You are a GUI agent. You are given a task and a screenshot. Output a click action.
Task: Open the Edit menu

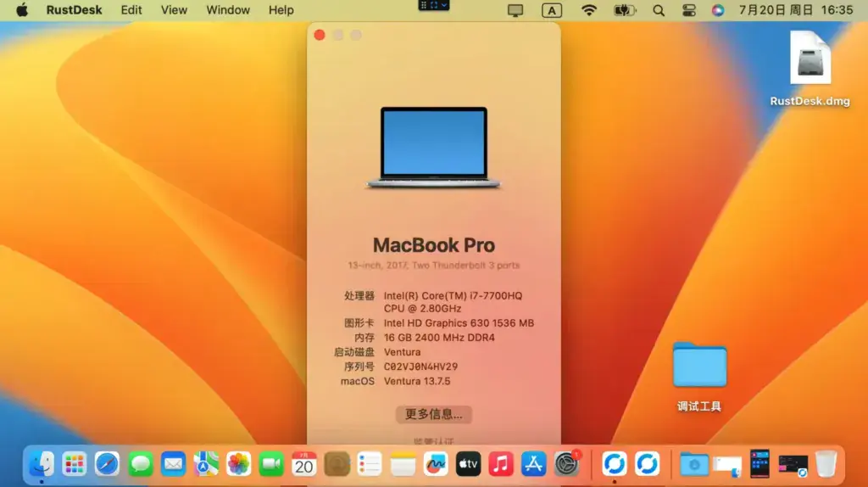[x=131, y=10]
